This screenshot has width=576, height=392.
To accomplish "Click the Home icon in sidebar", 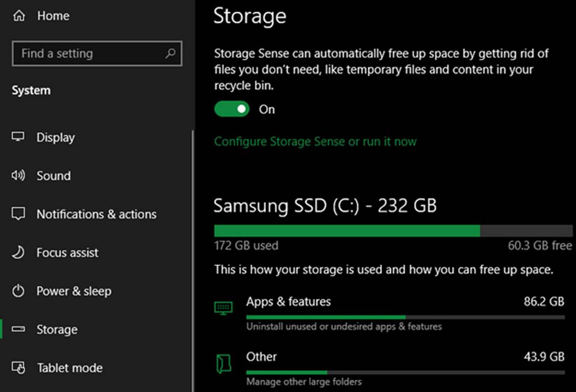I will [x=19, y=16].
